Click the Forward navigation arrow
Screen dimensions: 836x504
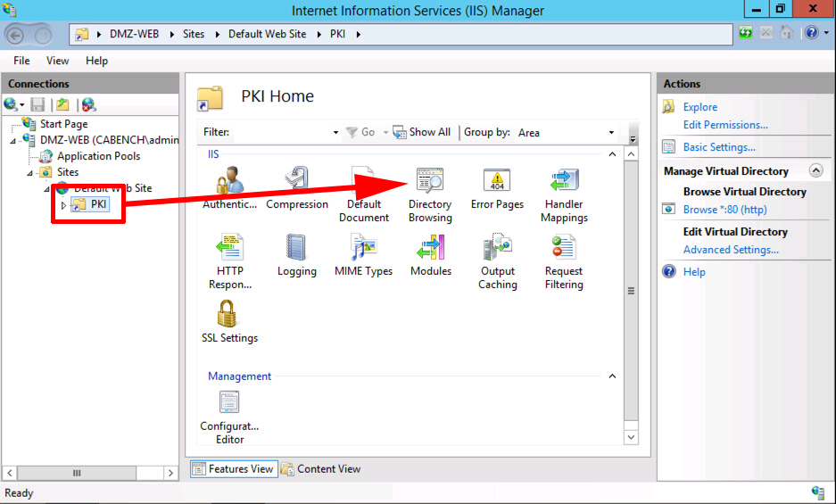coord(43,35)
